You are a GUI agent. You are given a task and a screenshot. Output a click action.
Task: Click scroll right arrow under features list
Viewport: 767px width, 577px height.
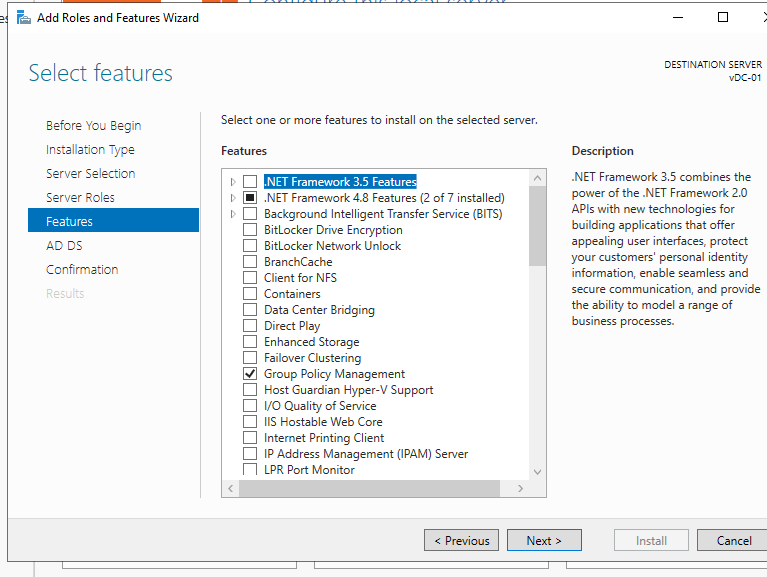pyautogui.click(x=520, y=488)
